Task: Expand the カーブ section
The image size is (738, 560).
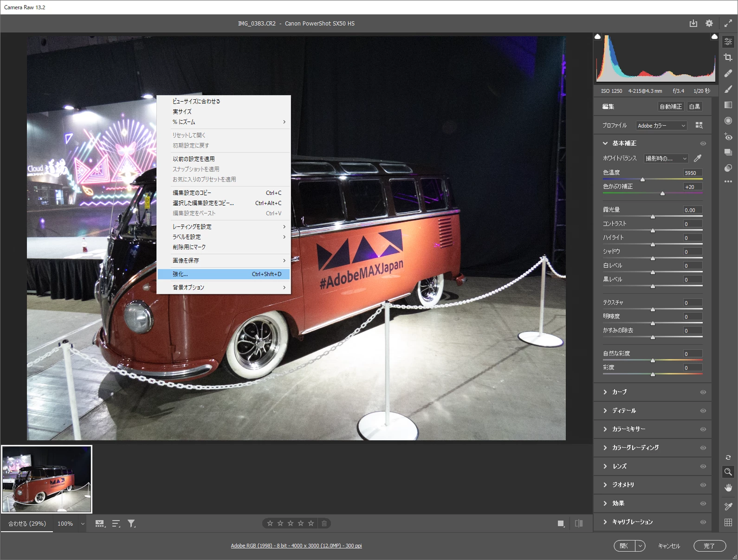Action: point(605,392)
